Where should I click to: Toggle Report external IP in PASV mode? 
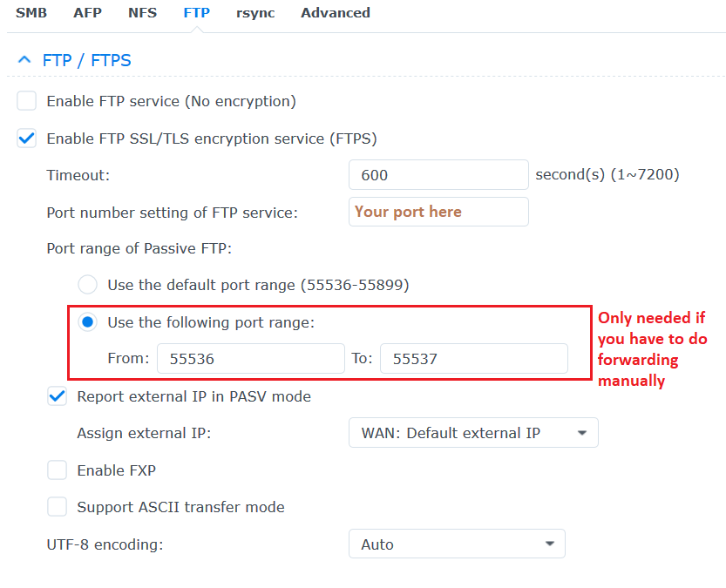pyautogui.click(x=57, y=396)
